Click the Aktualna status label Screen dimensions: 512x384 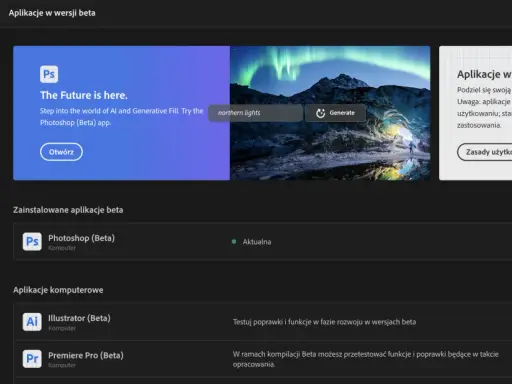pyautogui.click(x=257, y=242)
